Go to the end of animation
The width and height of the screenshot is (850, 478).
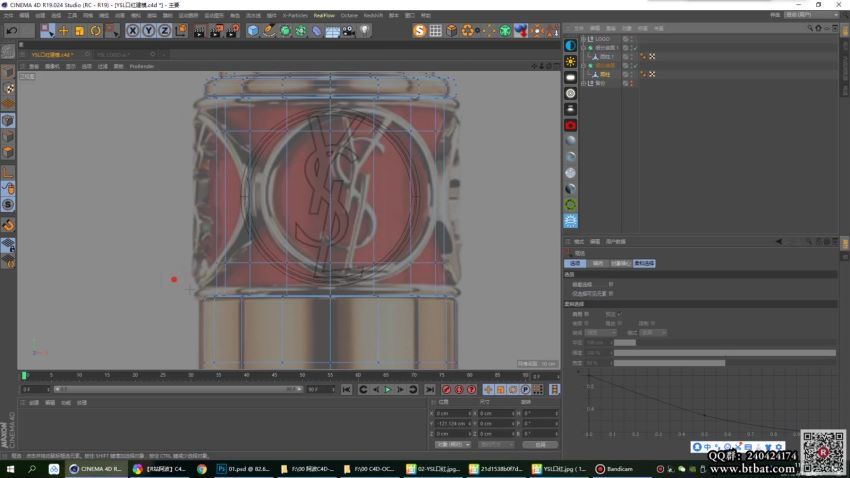(429, 390)
